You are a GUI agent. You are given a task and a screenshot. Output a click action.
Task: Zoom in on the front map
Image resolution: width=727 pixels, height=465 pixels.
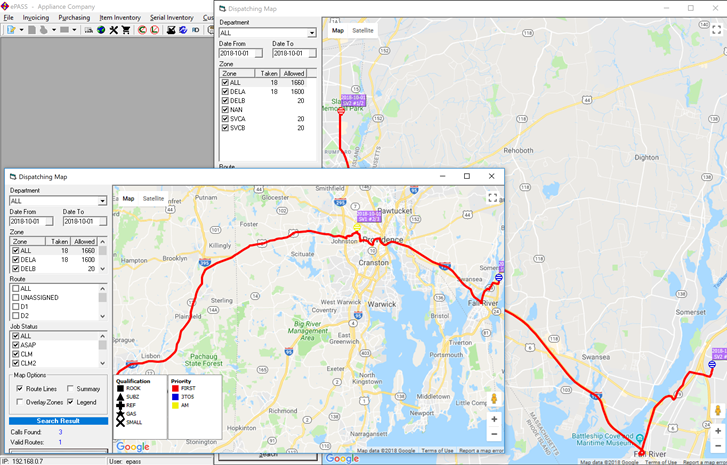[x=494, y=419]
